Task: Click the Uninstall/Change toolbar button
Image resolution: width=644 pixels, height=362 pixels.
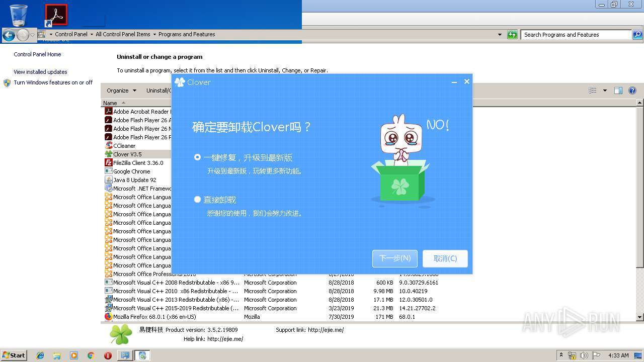Action: click(159, 90)
